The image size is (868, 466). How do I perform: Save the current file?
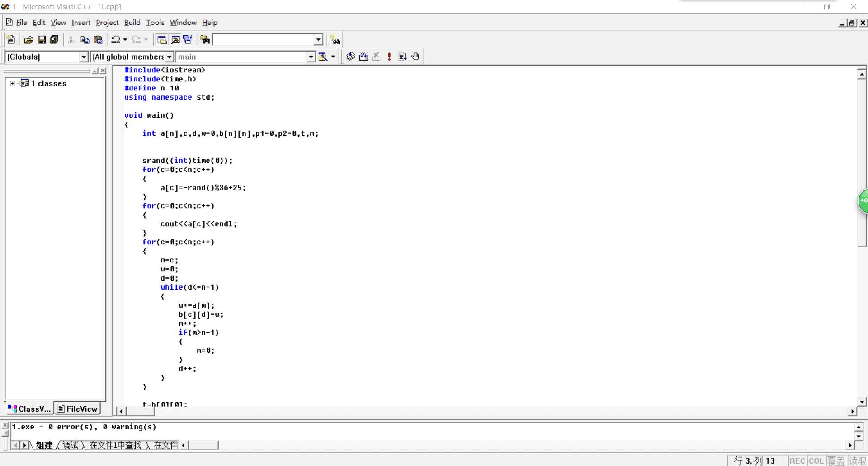[x=41, y=40]
